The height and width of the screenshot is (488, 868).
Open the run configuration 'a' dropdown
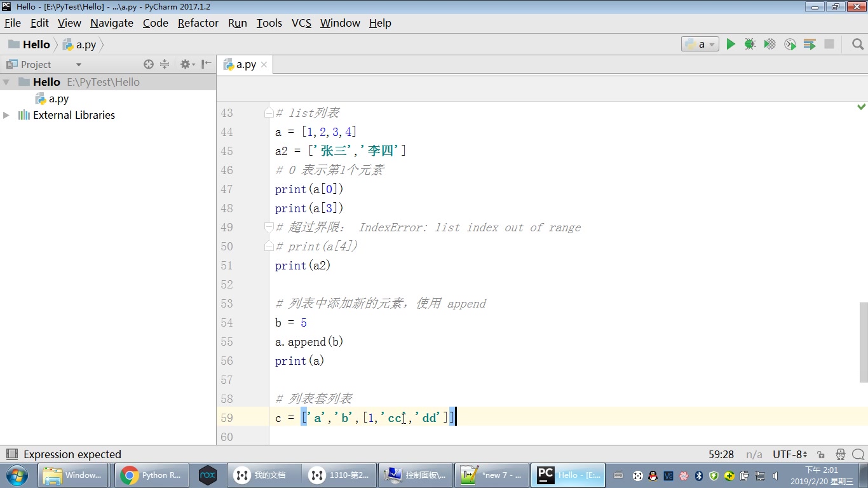click(x=700, y=44)
